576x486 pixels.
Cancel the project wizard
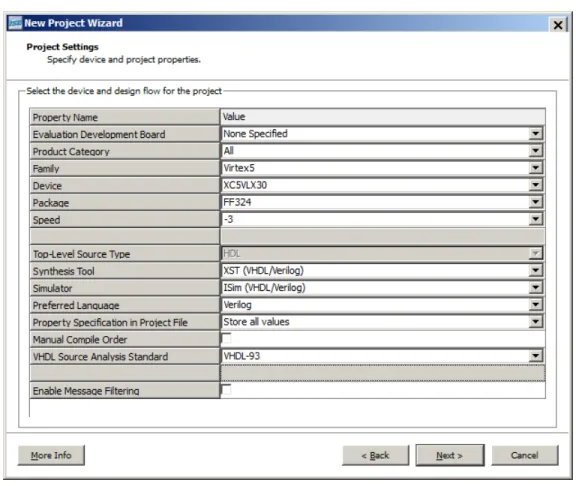(x=525, y=456)
